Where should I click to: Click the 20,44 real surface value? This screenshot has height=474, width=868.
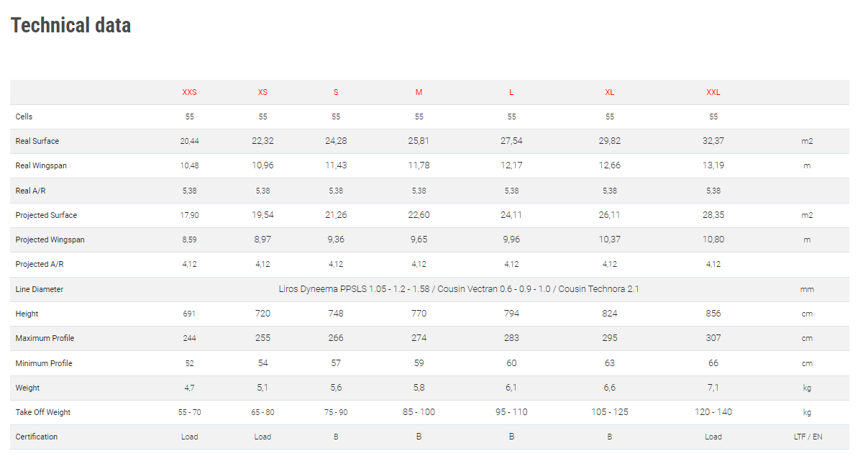tap(189, 141)
